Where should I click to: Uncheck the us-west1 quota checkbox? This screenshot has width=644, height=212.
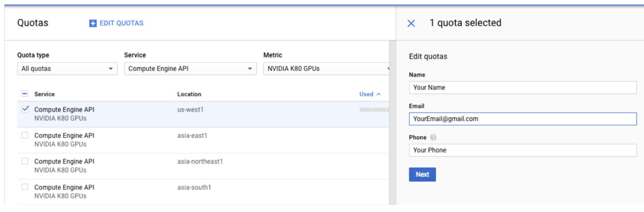click(x=25, y=109)
